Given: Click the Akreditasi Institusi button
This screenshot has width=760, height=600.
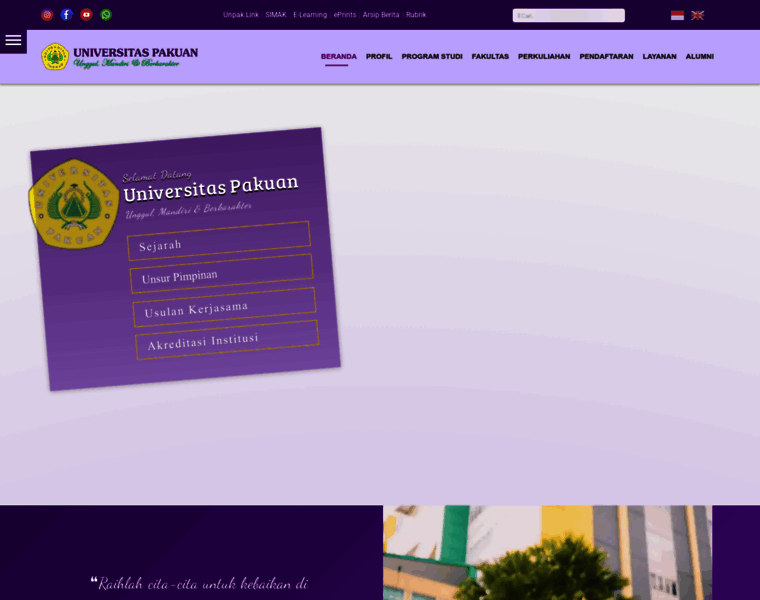Looking at the screenshot, I should 227,340.
